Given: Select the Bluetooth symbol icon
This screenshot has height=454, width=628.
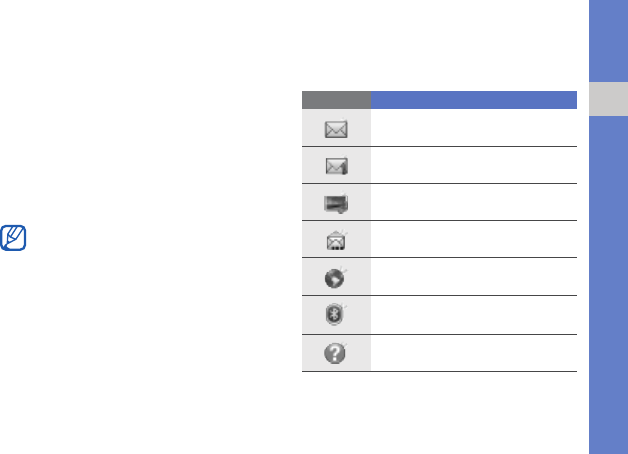Looking at the screenshot, I should pyautogui.click(x=335, y=314).
